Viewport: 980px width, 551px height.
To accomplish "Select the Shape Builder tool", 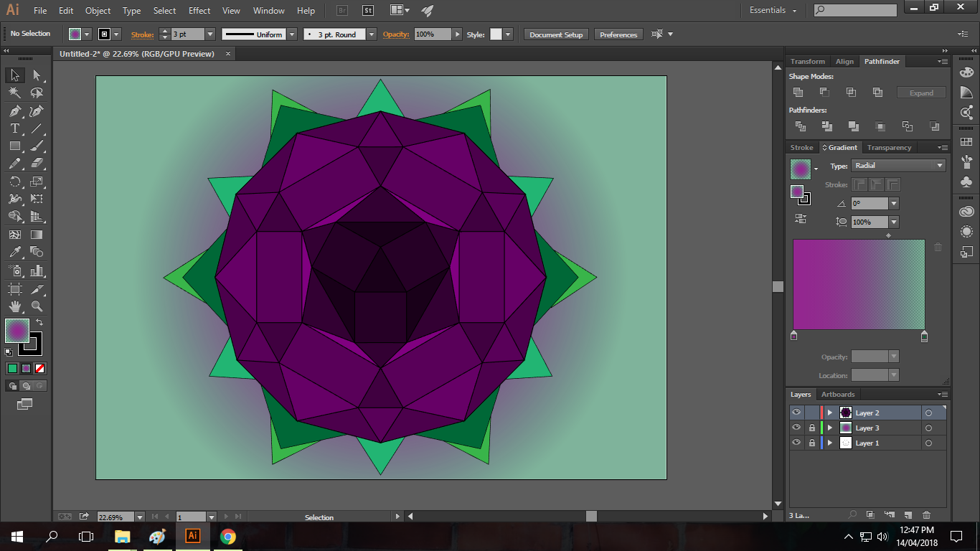I will 15,216.
